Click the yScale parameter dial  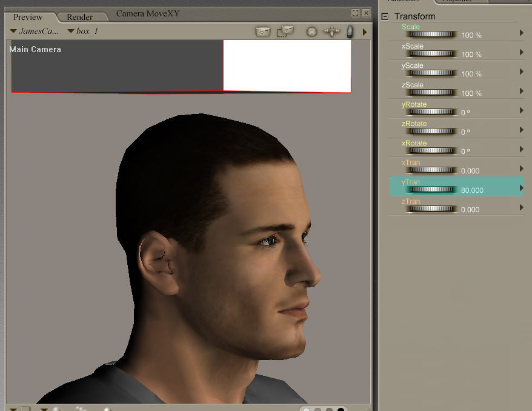(x=431, y=73)
